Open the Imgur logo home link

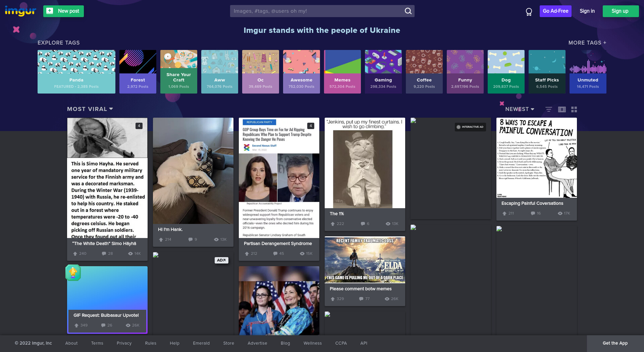click(20, 11)
